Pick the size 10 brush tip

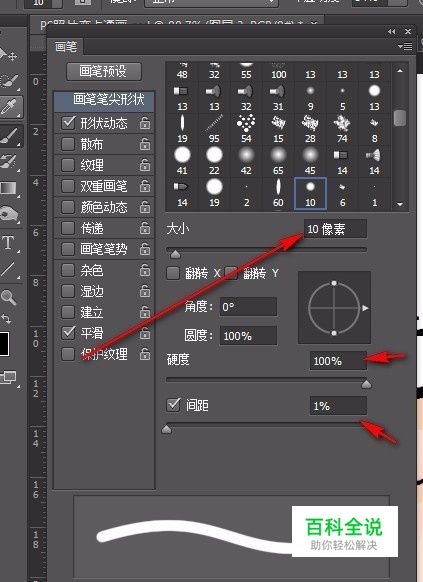point(310,194)
